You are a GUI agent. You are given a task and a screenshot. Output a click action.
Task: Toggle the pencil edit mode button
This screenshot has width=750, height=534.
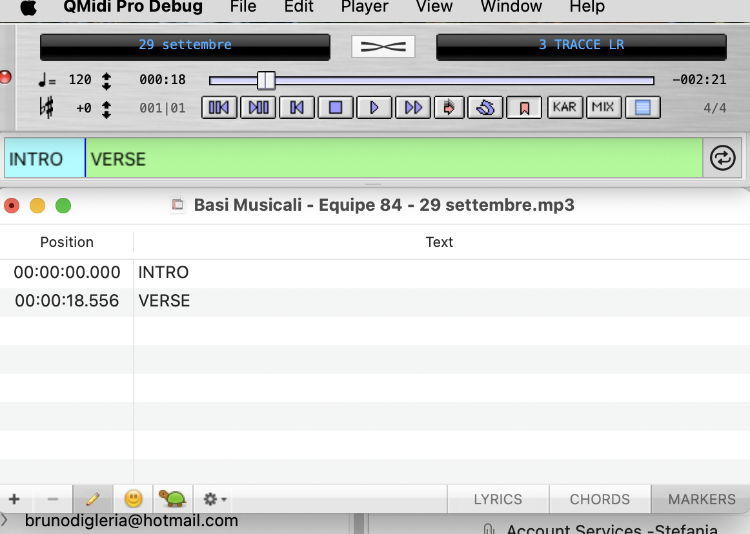(92, 498)
